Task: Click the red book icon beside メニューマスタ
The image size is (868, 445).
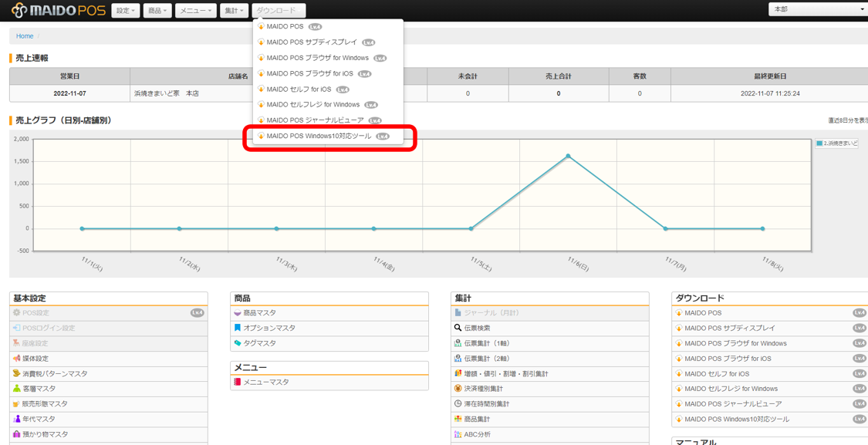Action: 238,382
